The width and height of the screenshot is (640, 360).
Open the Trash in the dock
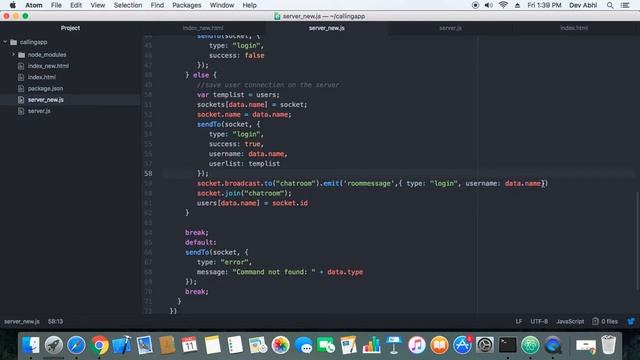[x=608, y=345]
